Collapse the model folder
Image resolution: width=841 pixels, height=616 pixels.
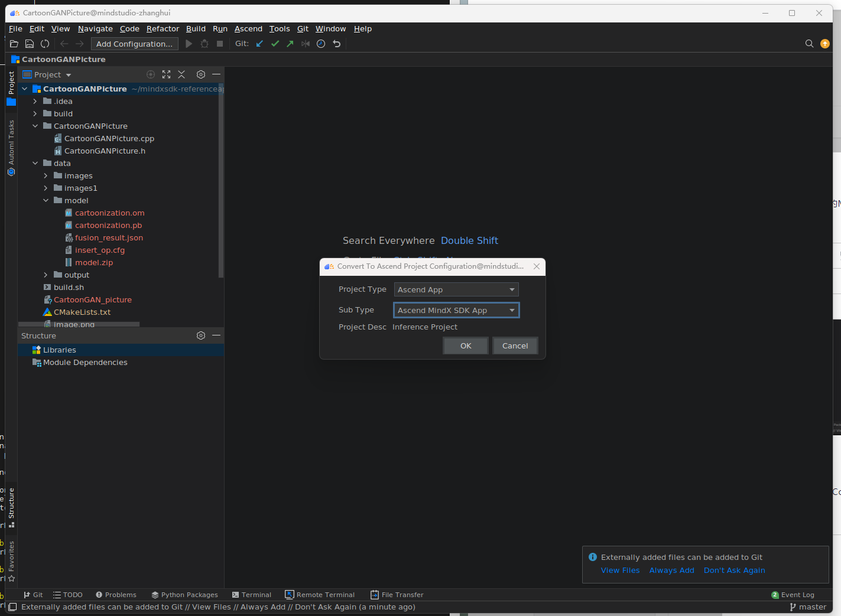(x=46, y=201)
